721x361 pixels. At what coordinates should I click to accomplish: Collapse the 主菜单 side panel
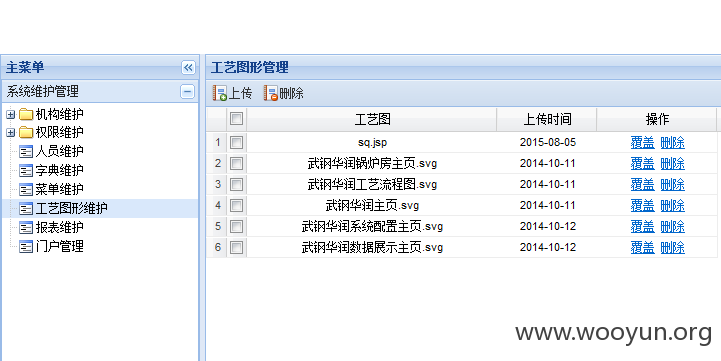point(188,68)
